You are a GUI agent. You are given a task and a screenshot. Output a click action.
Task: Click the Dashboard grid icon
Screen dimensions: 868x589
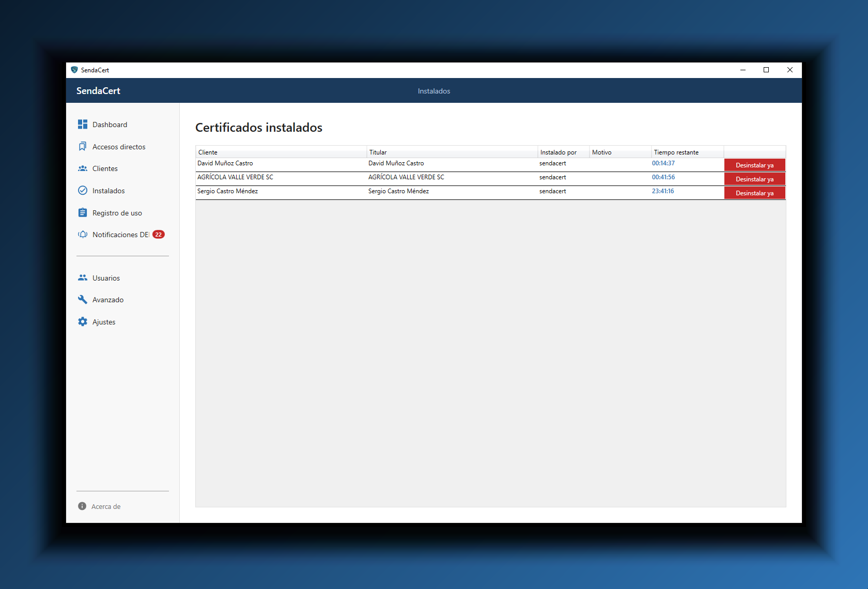[x=83, y=125]
